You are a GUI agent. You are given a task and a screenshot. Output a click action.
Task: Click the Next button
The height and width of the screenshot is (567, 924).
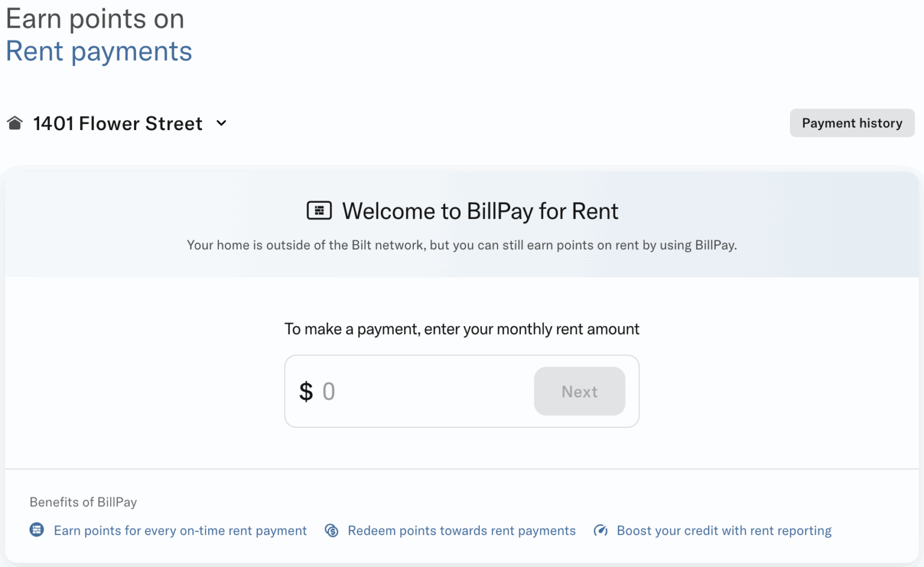point(579,391)
